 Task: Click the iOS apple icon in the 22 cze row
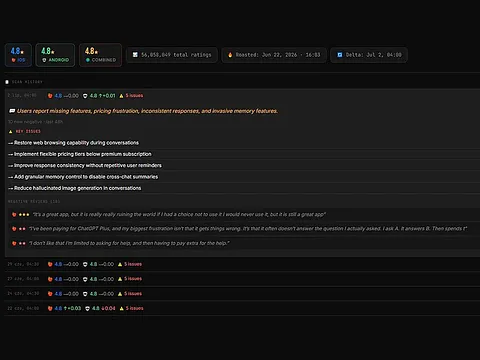(50, 308)
